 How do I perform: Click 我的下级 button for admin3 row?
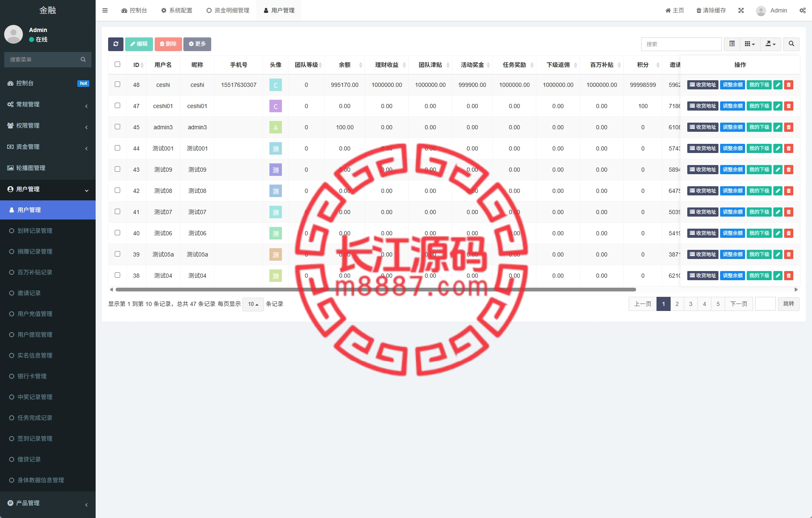pos(759,127)
